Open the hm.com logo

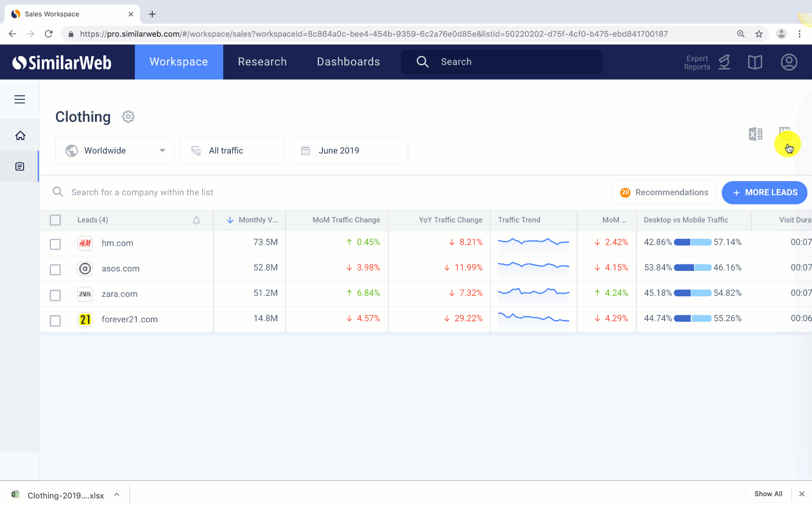point(85,243)
